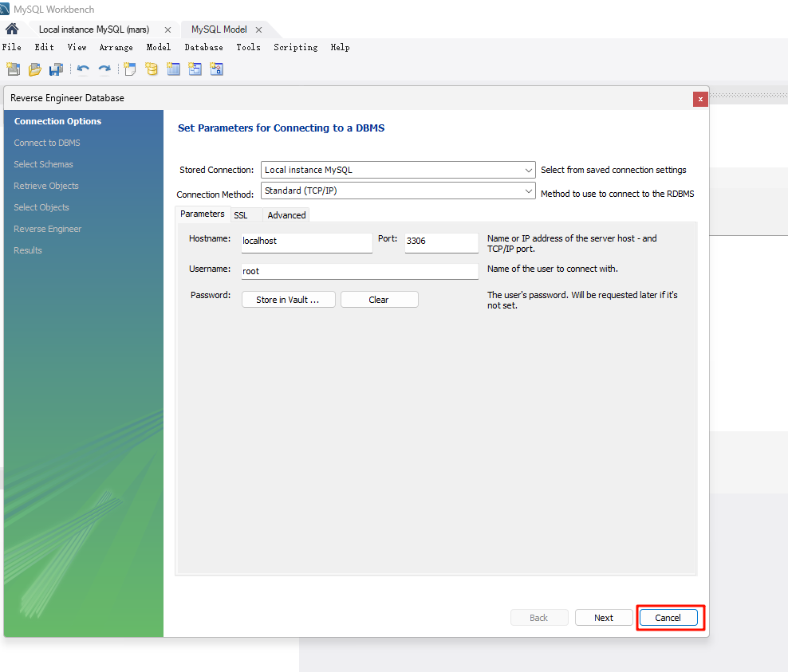Open the Edit menu
788x672 pixels.
(44, 47)
